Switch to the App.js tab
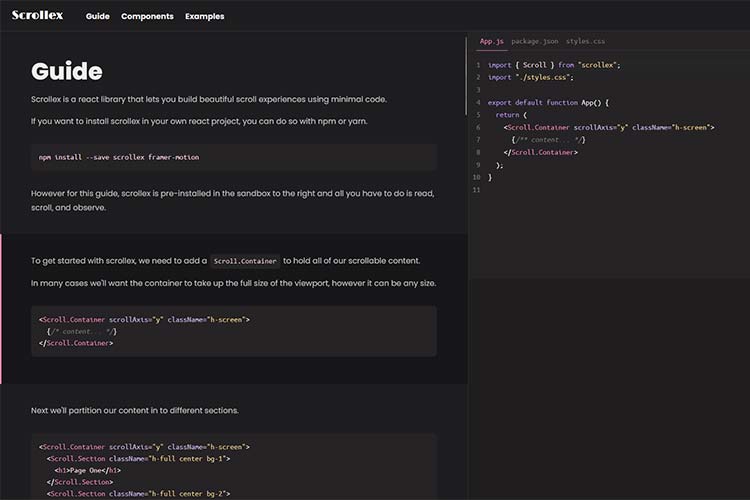 pos(492,42)
